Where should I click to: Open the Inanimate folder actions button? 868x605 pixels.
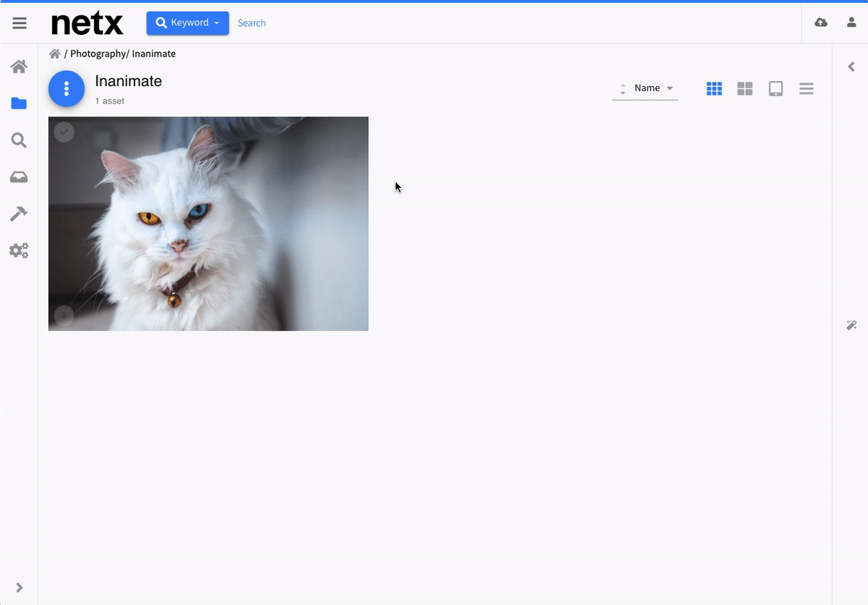67,89
